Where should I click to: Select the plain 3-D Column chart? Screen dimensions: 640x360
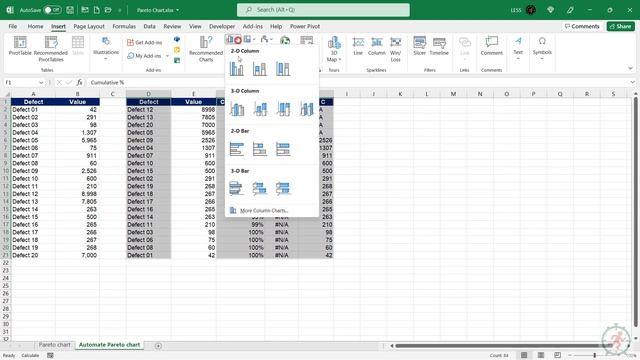307,109
